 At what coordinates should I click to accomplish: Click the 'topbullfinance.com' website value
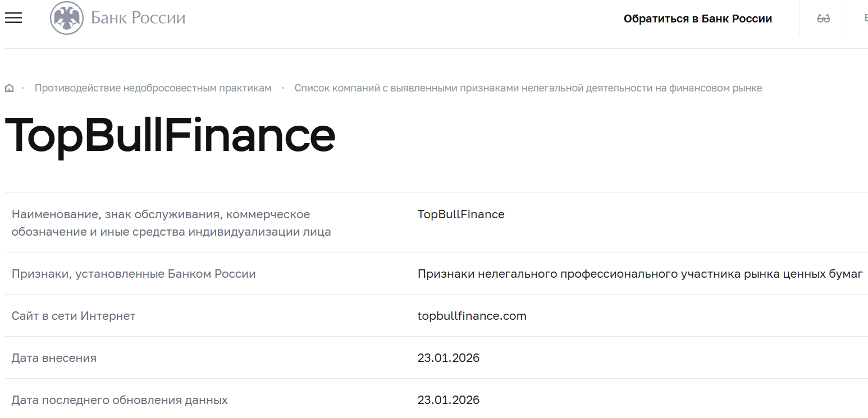[x=472, y=315]
